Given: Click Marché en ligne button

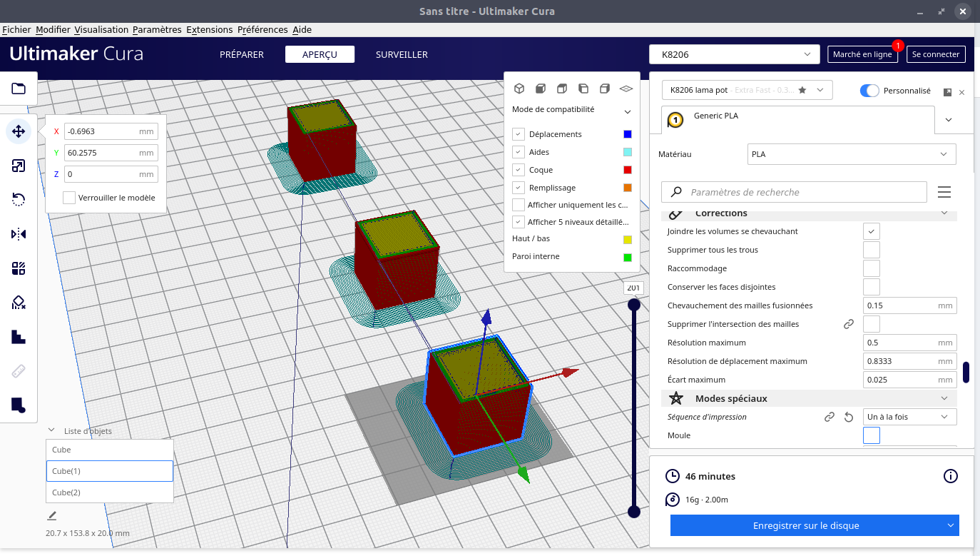Looking at the screenshot, I should [862, 54].
